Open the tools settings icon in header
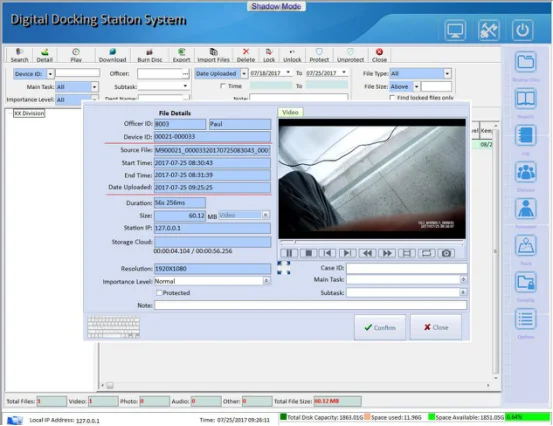The height and width of the screenshot is (426, 553). coord(488,30)
